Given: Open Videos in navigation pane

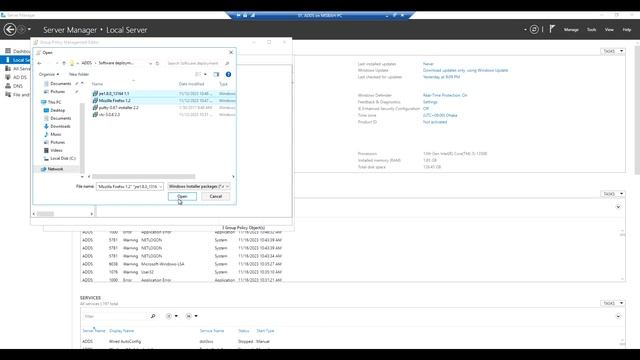Looking at the screenshot, I should (56, 150).
